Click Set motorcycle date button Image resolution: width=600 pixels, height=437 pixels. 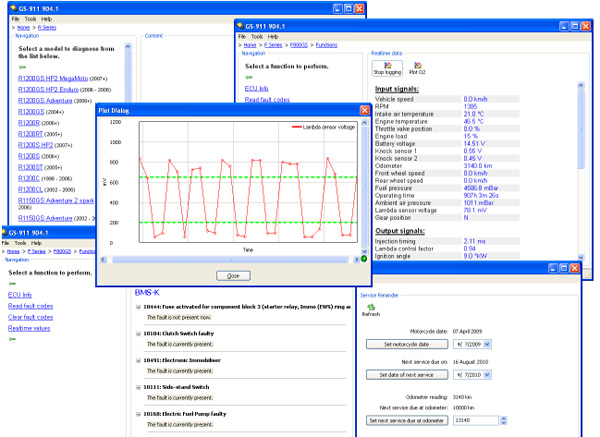(x=407, y=344)
